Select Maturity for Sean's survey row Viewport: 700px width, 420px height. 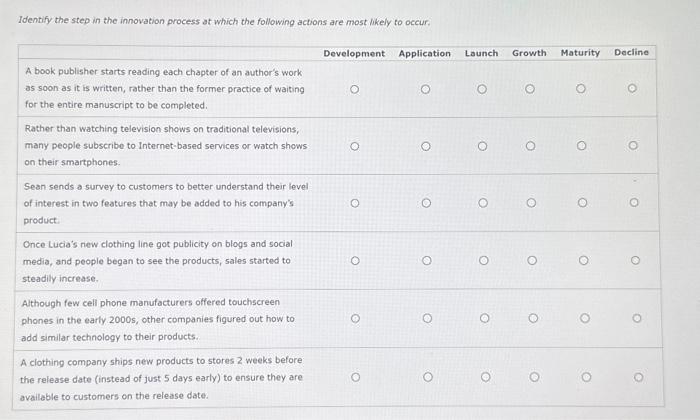click(582, 203)
